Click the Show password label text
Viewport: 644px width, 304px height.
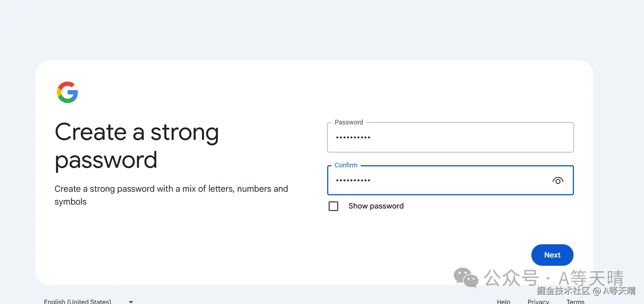[x=376, y=206]
